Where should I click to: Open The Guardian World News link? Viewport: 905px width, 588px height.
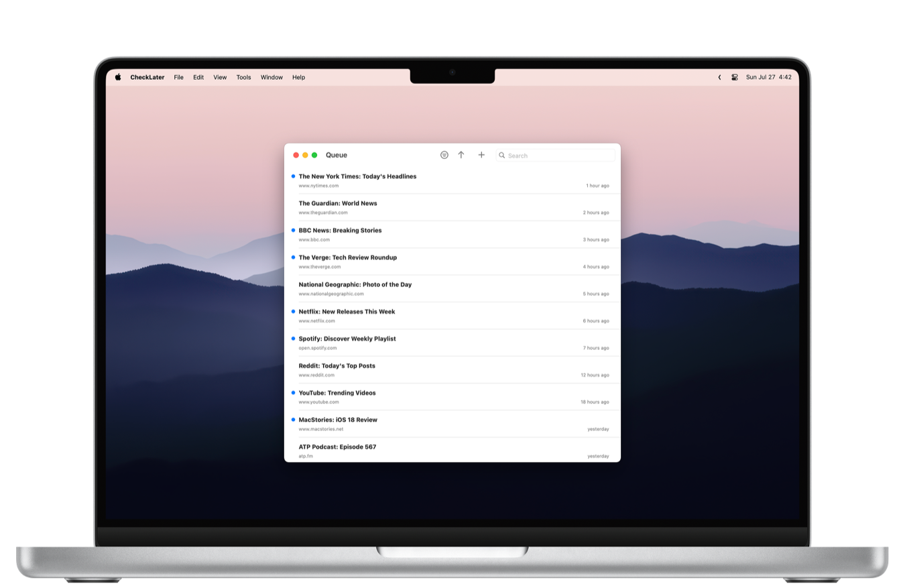point(338,203)
